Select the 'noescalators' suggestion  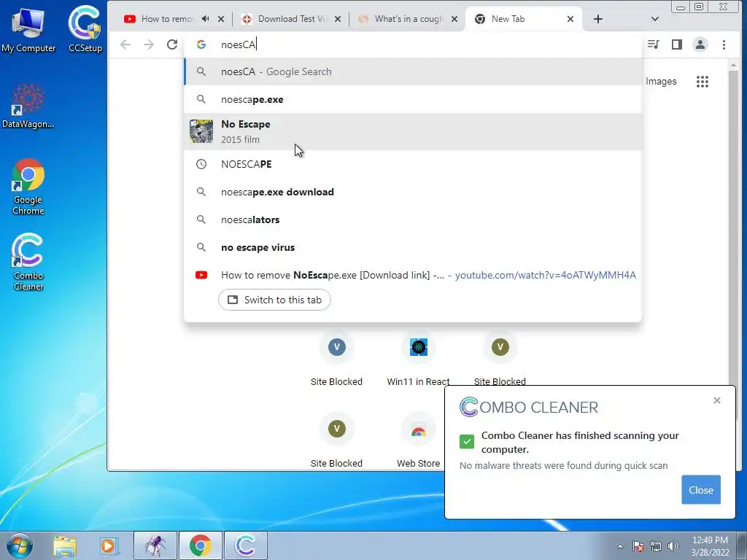413,219
